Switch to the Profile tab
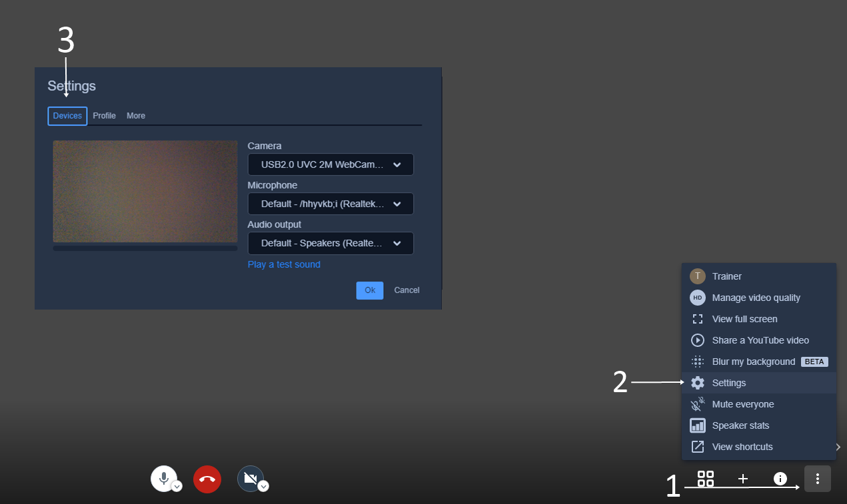Screen dimensions: 847x504 pos(105,116)
